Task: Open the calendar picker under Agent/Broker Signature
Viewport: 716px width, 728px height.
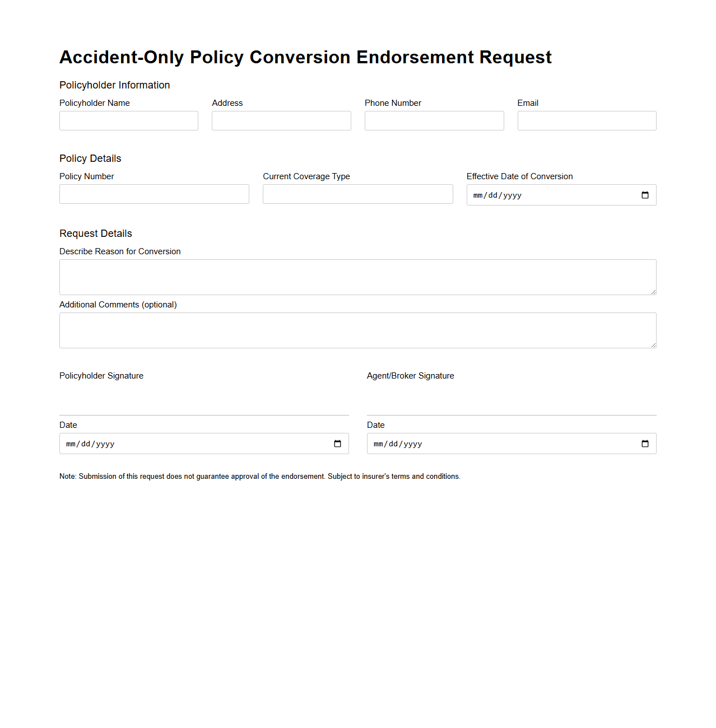Action: [645, 443]
